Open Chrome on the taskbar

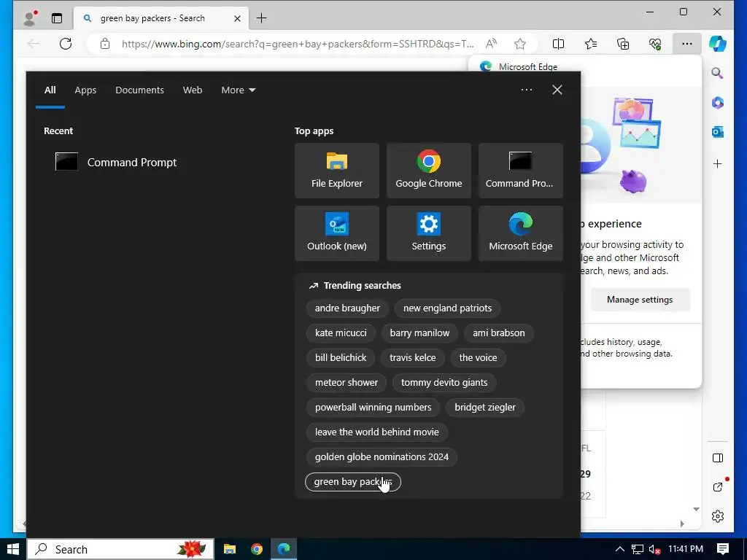click(x=257, y=549)
